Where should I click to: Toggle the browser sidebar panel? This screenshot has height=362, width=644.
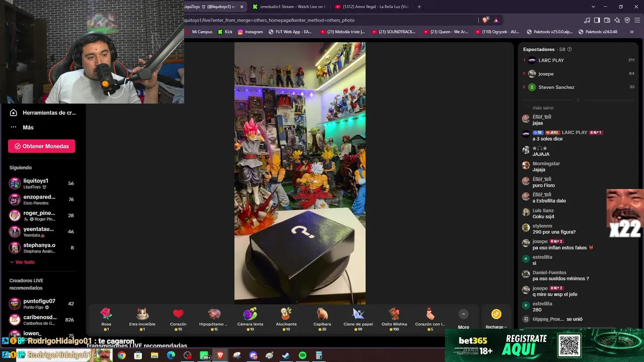point(597,20)
